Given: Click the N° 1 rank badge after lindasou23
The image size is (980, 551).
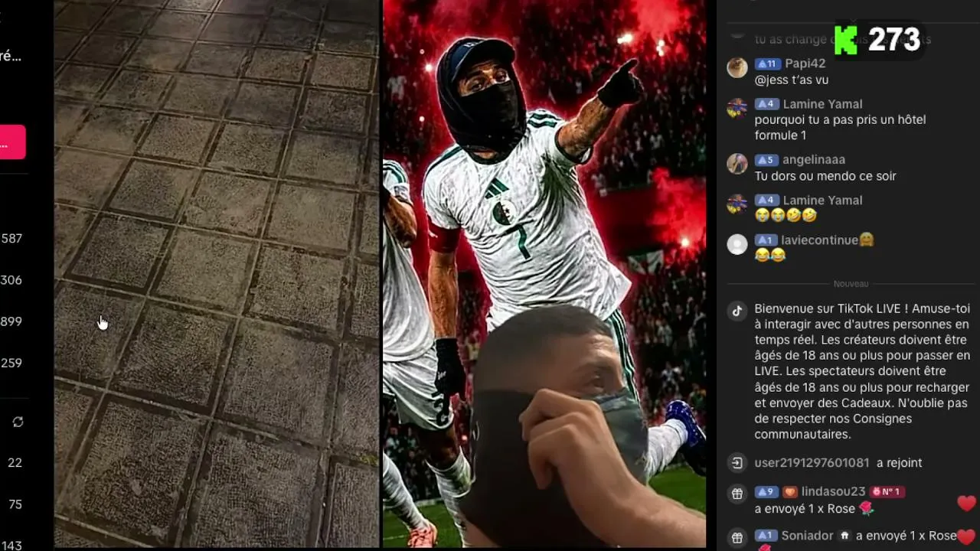Looking at the screenshot, I should [x=887, y=492].
